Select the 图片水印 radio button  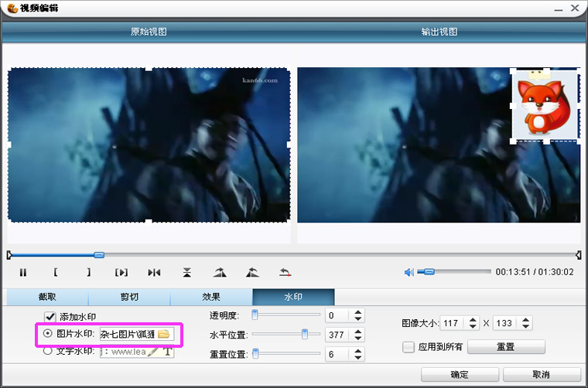click(48, 333)
